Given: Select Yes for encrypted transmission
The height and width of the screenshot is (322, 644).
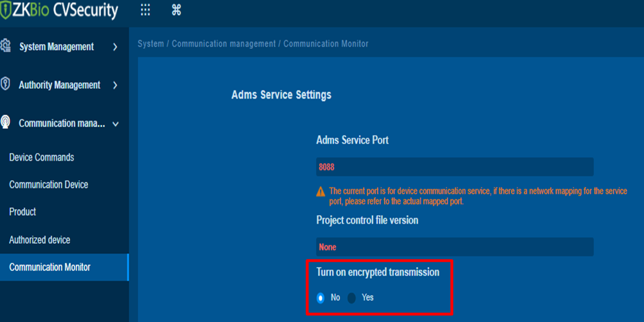Looking at the screenshot, I should [352, 298].
